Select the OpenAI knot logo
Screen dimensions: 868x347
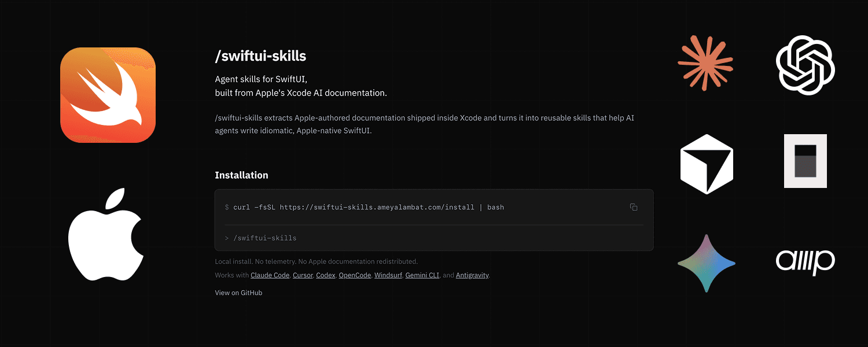click(805, 66)
